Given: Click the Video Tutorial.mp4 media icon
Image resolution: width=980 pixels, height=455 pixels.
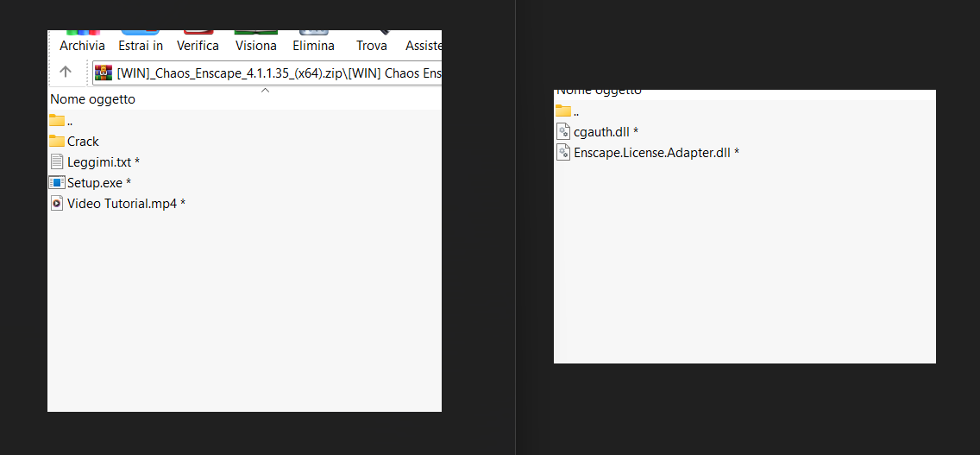Looking at the screenshot, I should point(57,204).
